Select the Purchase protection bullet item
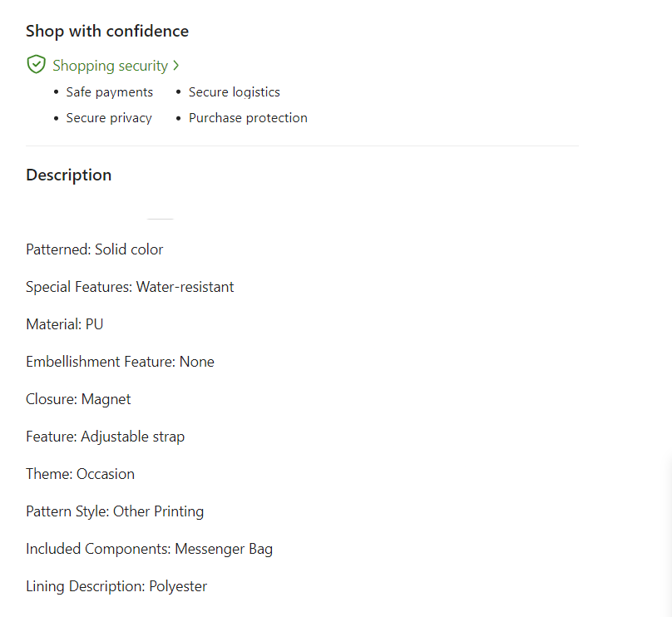The image size is (672, 617). [248, 118]
